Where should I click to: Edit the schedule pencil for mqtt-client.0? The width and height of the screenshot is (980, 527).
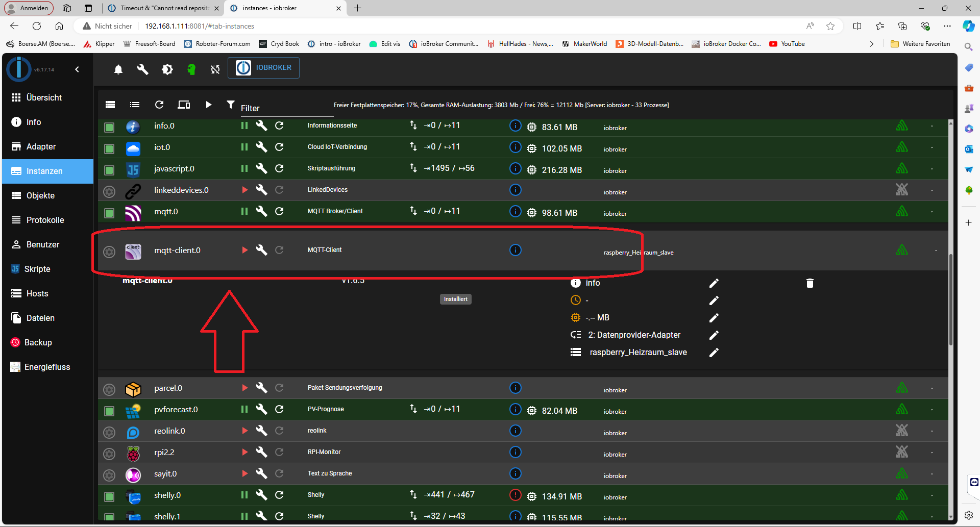[x=714, y=300]
